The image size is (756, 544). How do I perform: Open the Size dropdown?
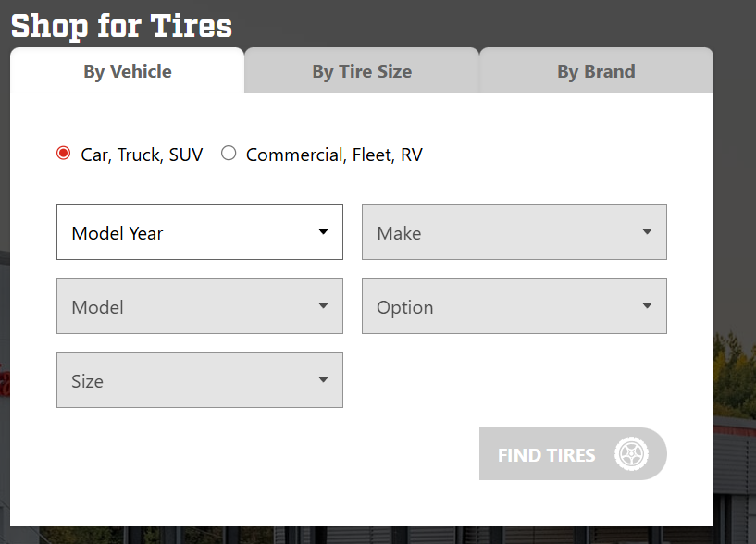coord(199,380)
